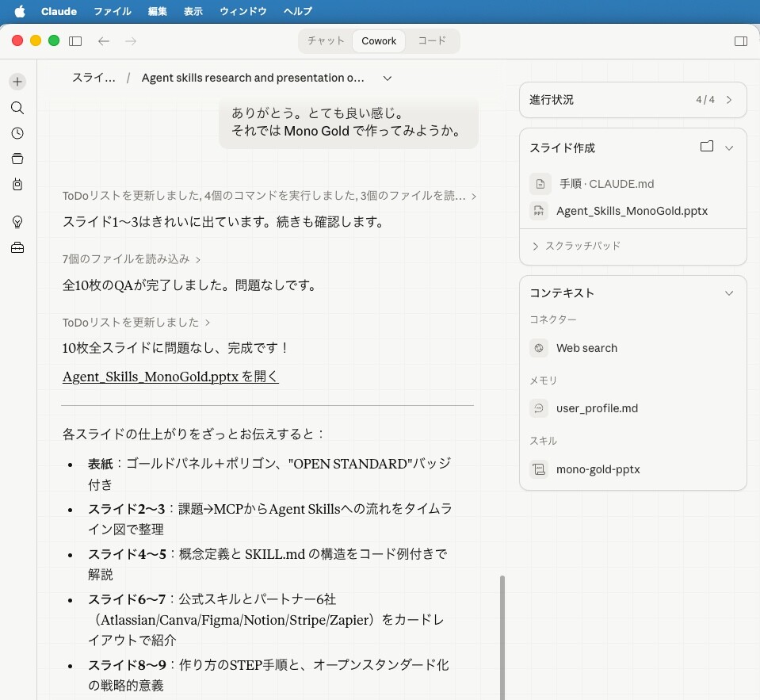The image size is (760, 700).
Task: Click the Web search globe icon
Action: pyautogui.click(x=539, y=348)
